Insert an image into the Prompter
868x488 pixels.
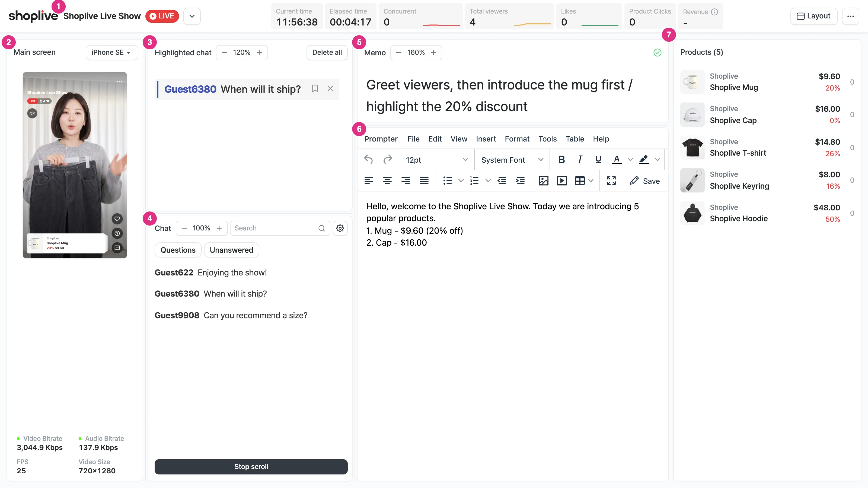tap(543, 181)
